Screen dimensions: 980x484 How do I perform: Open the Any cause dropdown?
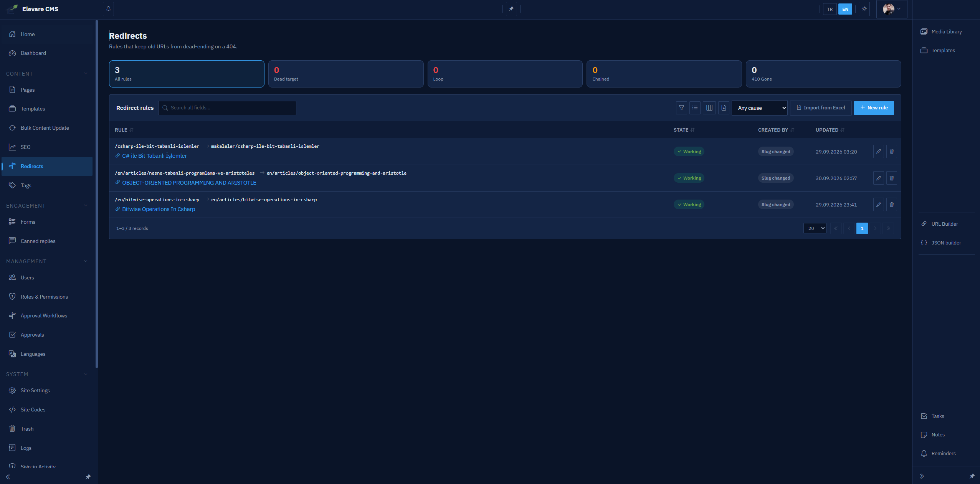[760, 108]
